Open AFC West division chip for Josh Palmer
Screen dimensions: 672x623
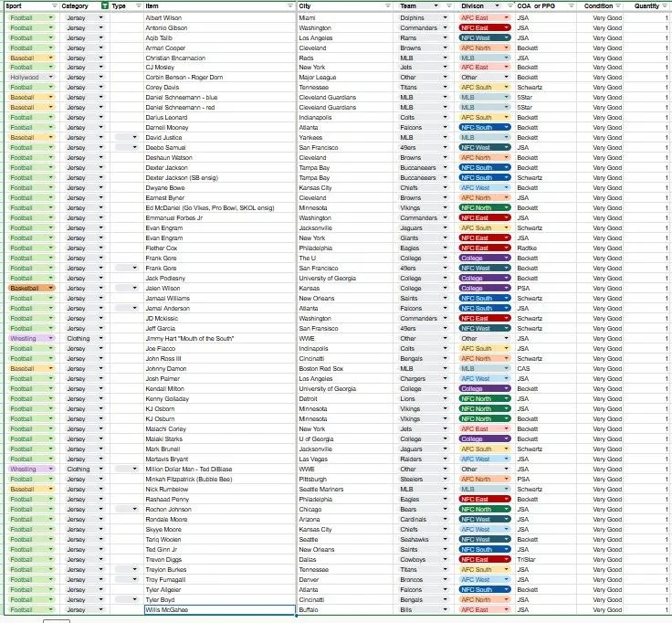point(485,378)
